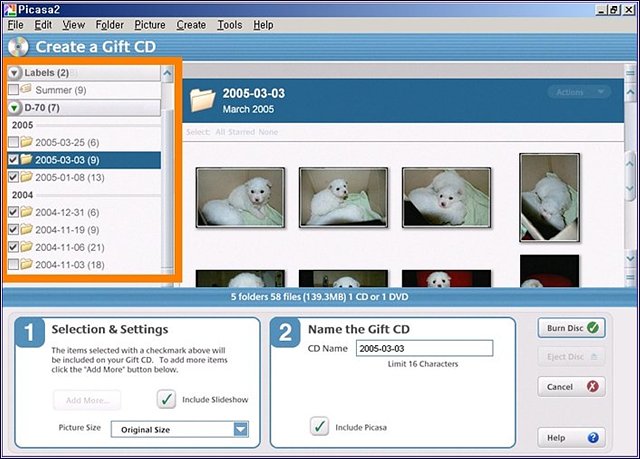Collapse the D-70 folder group

point(14,107)
